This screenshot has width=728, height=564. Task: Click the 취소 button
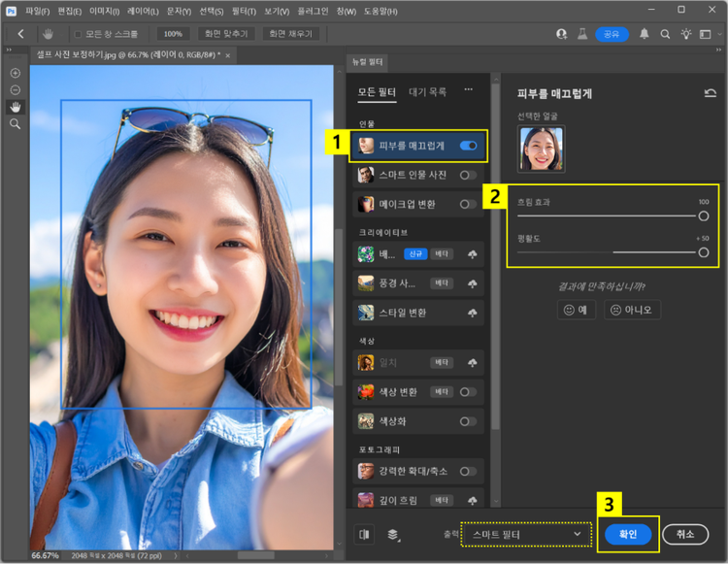pyautogui.click(x=685, y=534)
